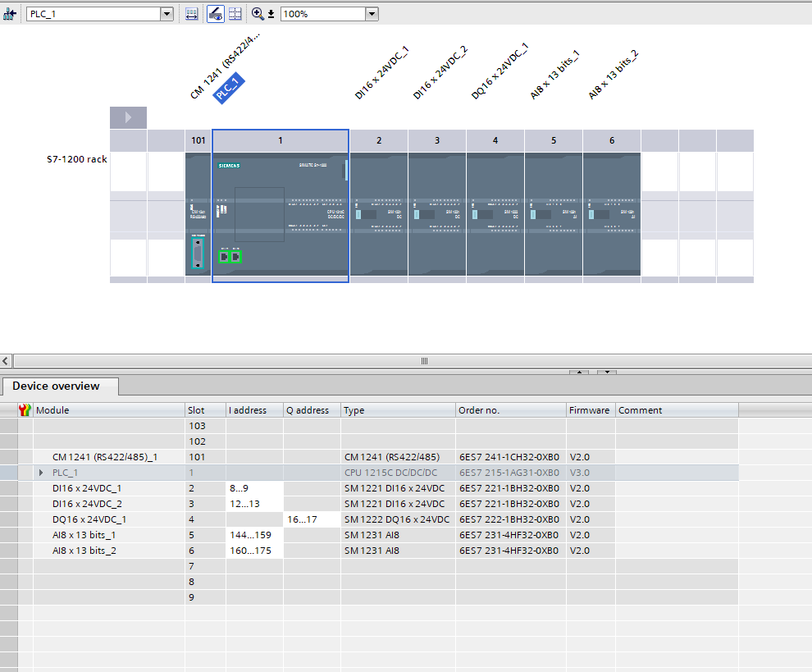Expand the PLC_1 row in device overview
812x672 pixels.
point(41,473)
